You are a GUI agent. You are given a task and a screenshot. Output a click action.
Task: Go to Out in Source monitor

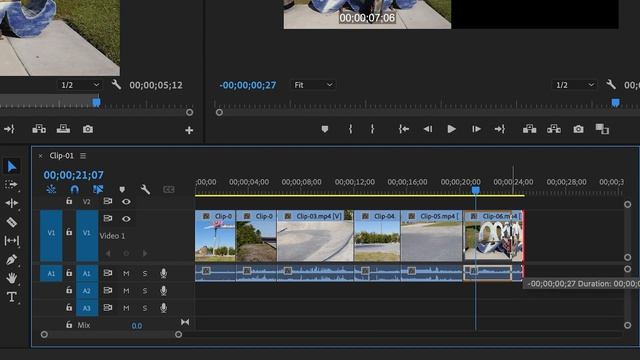(x=9, y=129)
